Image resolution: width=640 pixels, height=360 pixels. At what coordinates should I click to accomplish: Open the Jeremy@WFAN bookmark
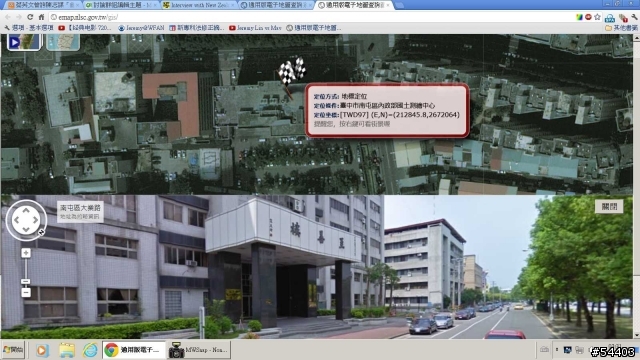(141, 28)
